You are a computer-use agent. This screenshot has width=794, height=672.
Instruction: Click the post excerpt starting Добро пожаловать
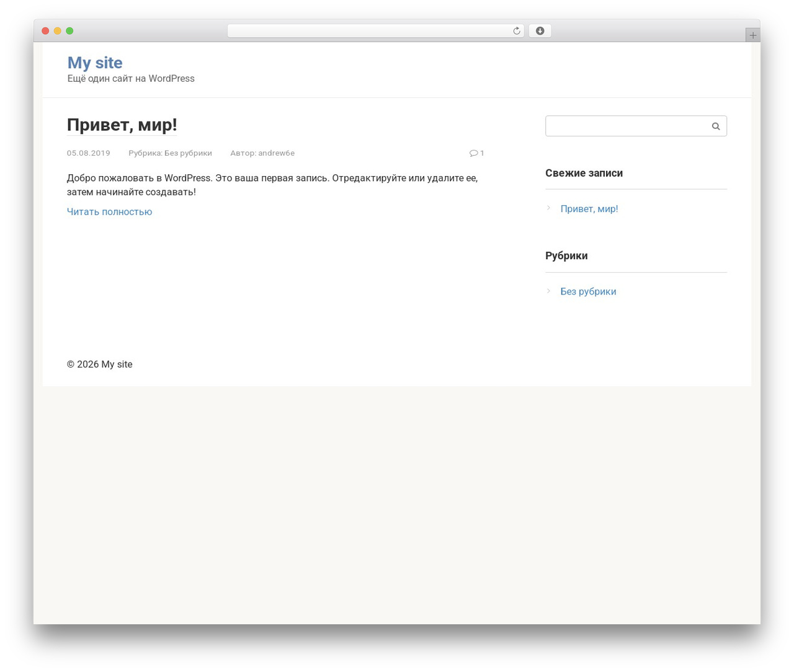pos(272,185)
